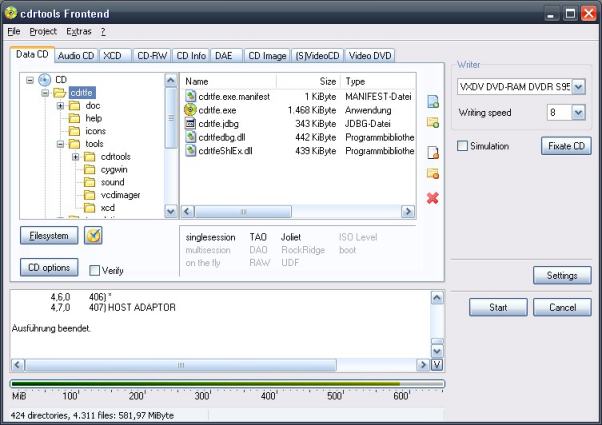602x425 pixels.
Task: Collapse the tools folder node
Action: (x=60, y=144)
